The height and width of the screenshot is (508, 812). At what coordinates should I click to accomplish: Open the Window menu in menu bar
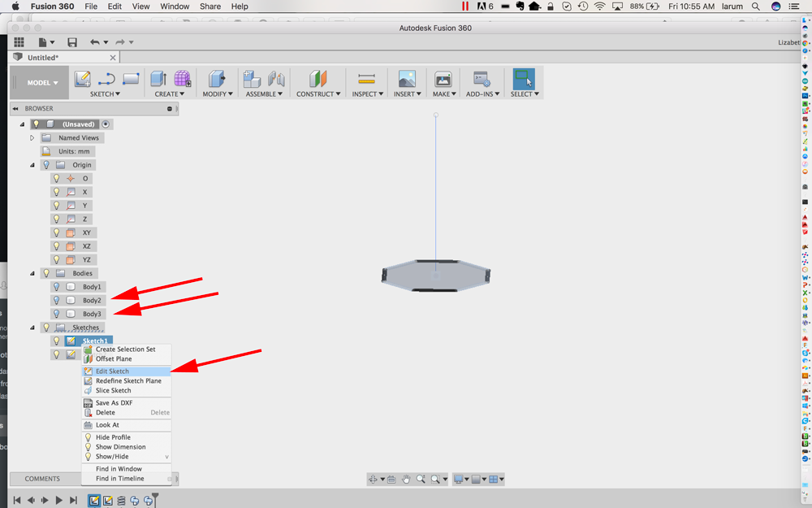(x=175, y=7)
